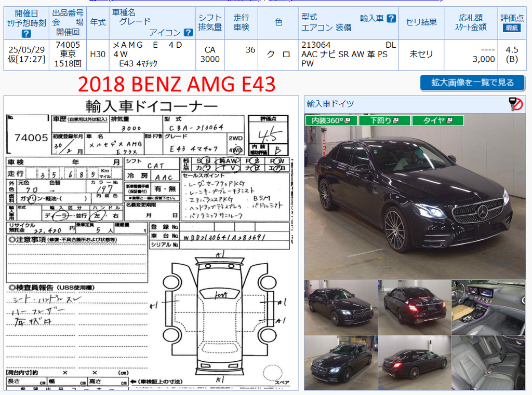The image size is (532, 395).
Task: Click the equipment text AAC ナビ SR AW
Action: (334, 55)
